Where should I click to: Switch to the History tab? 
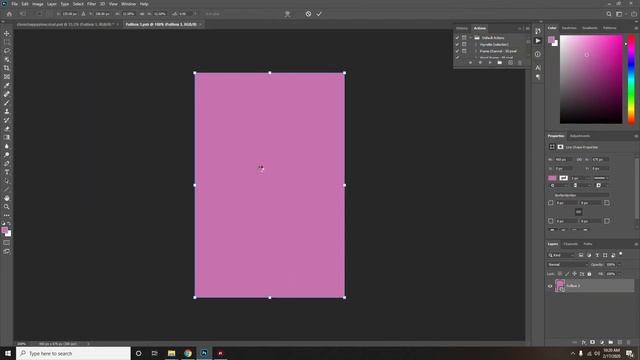(462, 28)
